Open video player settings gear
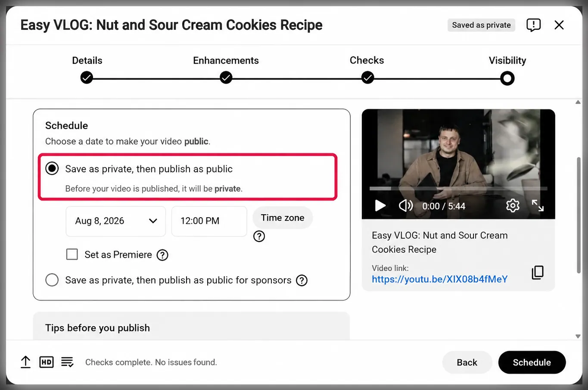 coord(513,206)
